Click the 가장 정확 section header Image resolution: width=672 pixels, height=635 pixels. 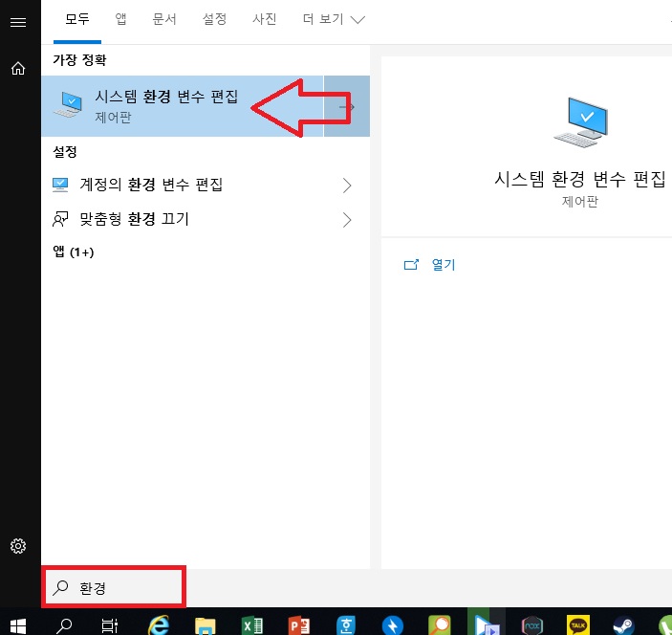pyautogui.click(x=79, y=59)
